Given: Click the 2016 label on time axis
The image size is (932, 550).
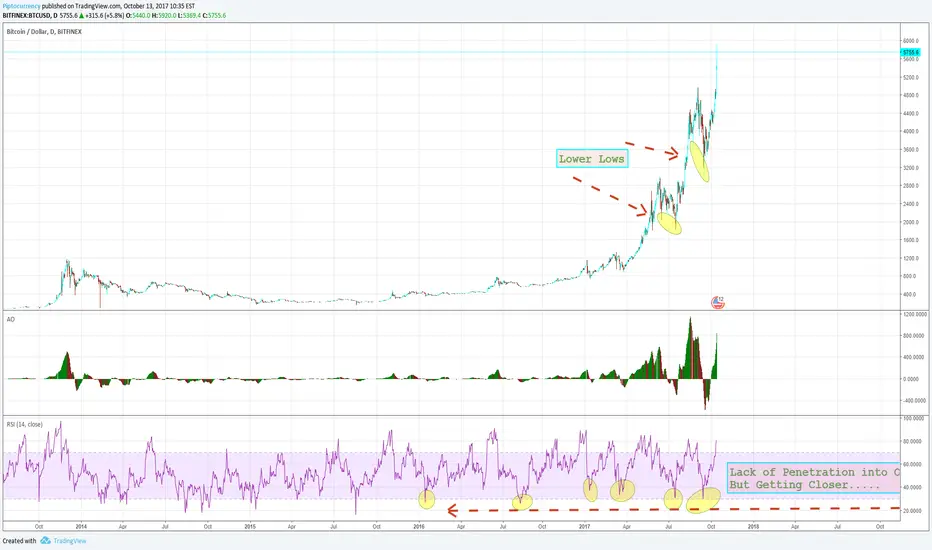Looking at the screenshot, I should (x=418, y=526).
